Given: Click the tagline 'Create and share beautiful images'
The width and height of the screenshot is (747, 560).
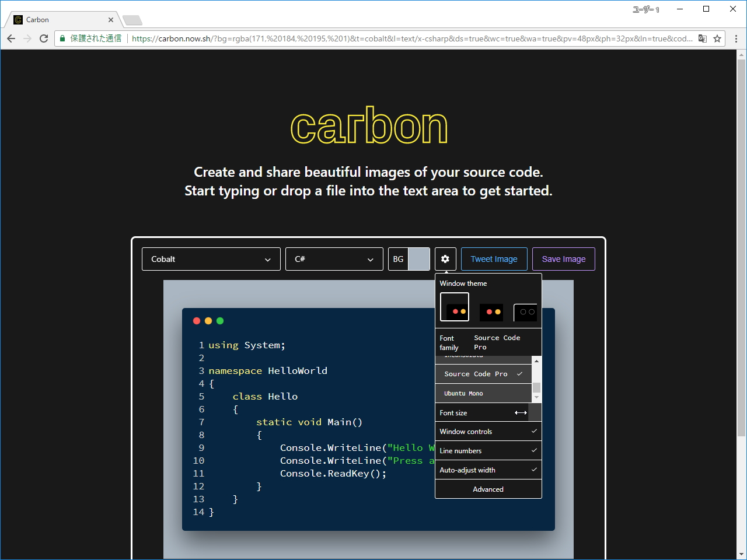Looking at the screenshot, I should (368, 172).
